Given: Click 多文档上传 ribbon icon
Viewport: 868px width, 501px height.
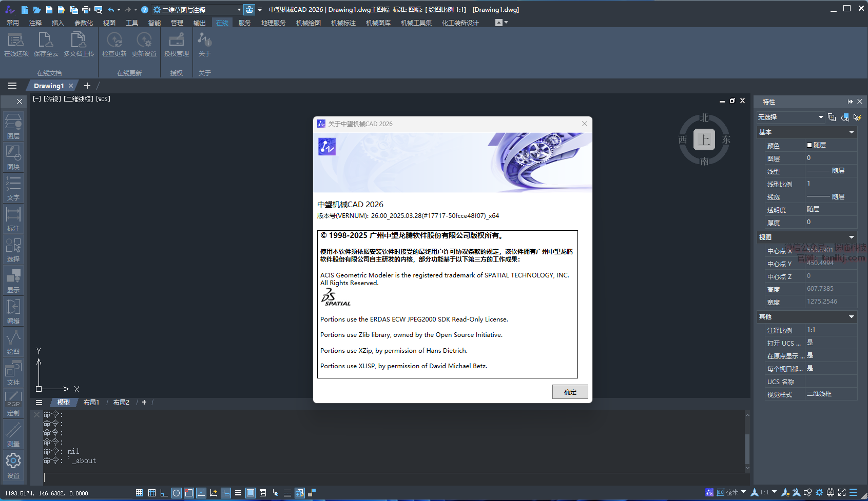Looking at the screenshot, I should [x=79, y=44].
